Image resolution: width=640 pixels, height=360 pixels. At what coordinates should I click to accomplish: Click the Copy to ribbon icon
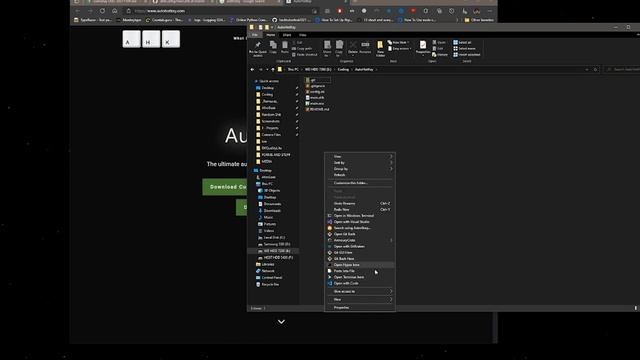(x=339, y=48)
